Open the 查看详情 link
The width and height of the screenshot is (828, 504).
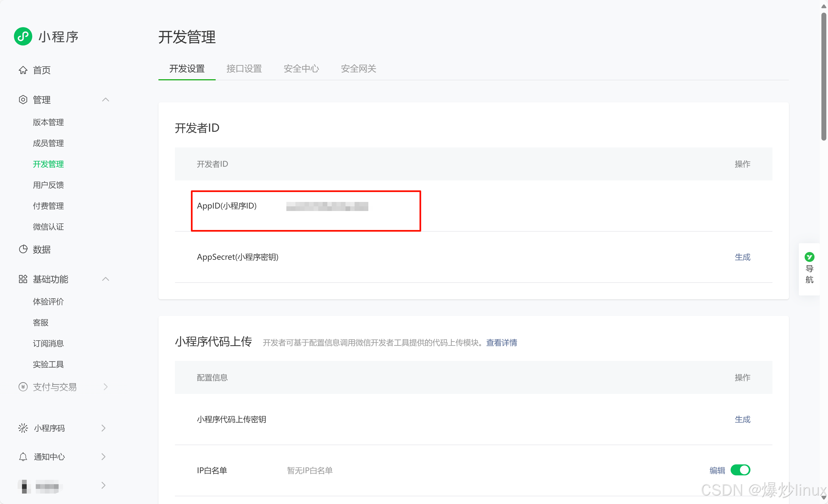coord(501,343)
